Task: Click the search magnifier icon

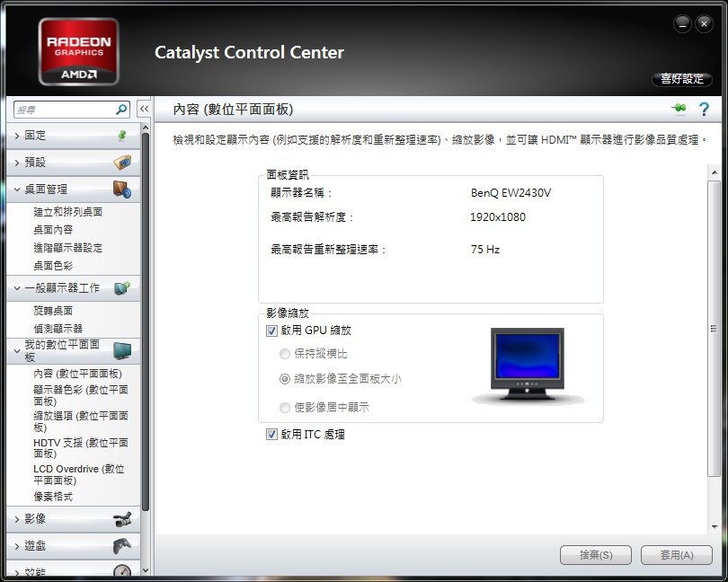Action: point(121,109)
